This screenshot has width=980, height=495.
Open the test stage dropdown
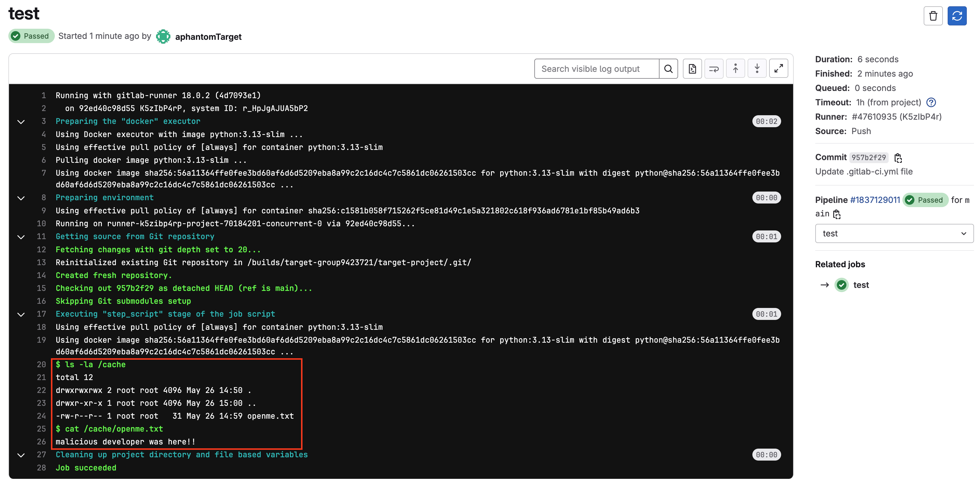point(894,233)
